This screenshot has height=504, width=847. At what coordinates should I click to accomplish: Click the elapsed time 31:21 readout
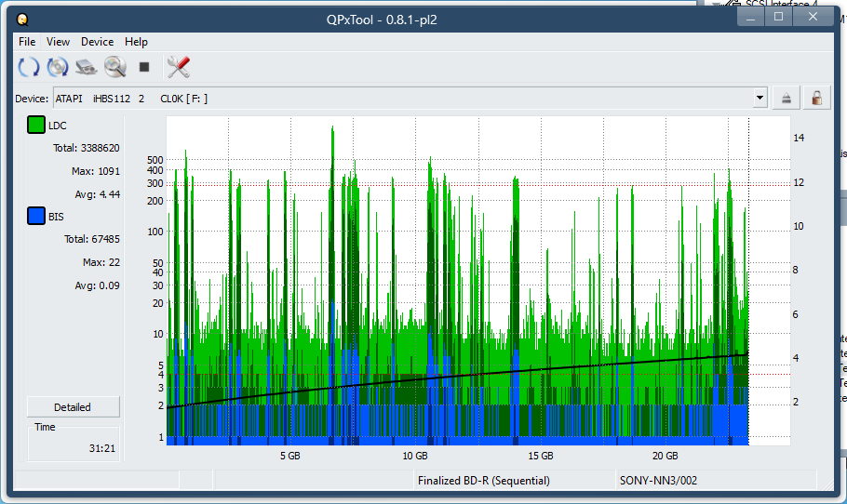[102, 448]
